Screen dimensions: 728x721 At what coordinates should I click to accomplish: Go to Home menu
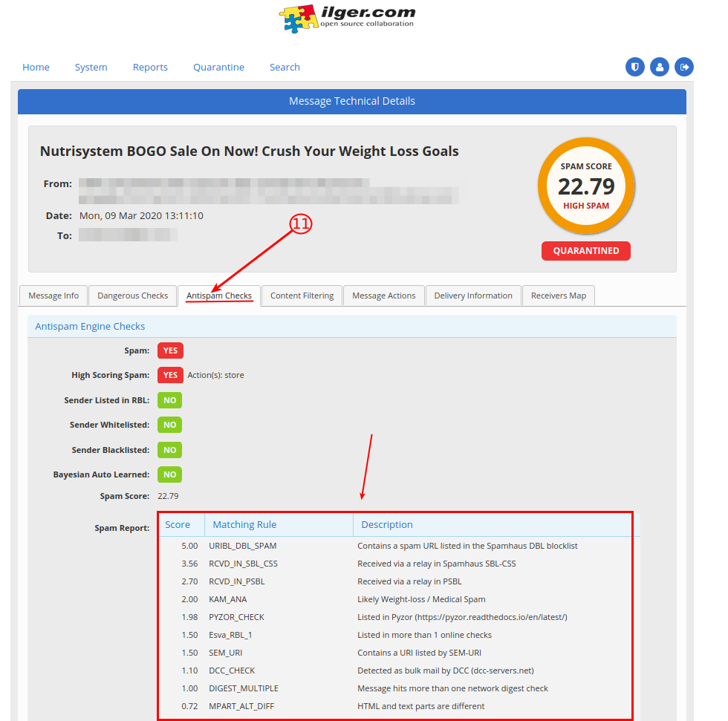pos(36,68)
